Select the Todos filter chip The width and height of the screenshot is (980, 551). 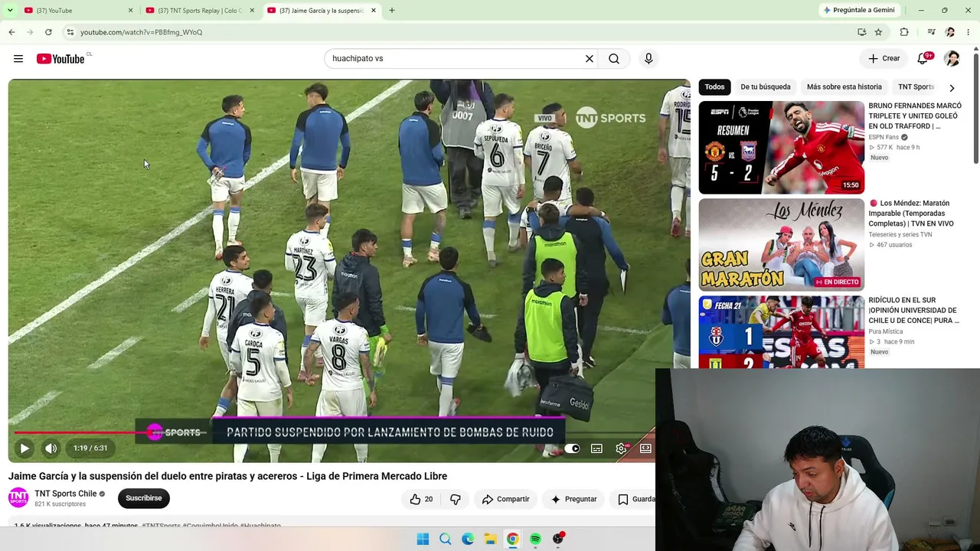[714, 87]
